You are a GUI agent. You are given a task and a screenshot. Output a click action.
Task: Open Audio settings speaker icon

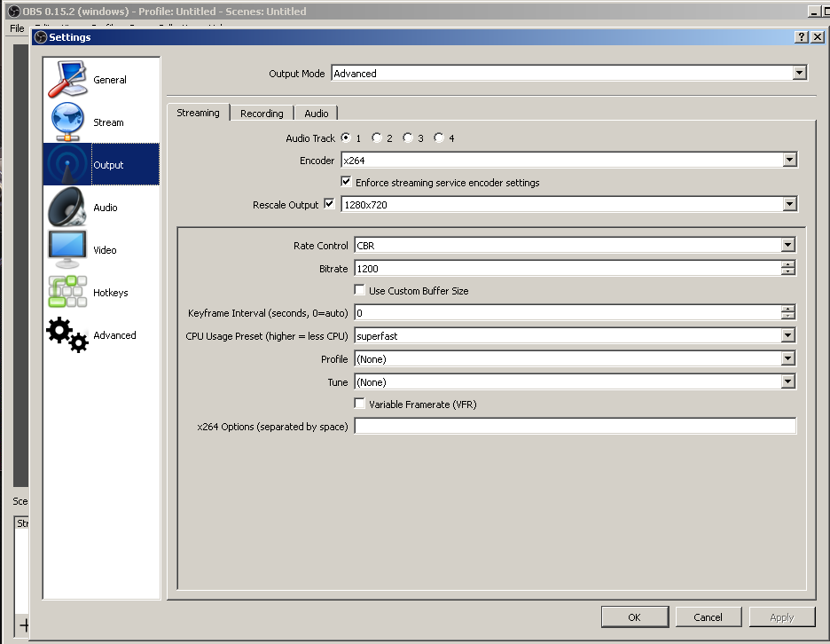[x=67, y=208]
